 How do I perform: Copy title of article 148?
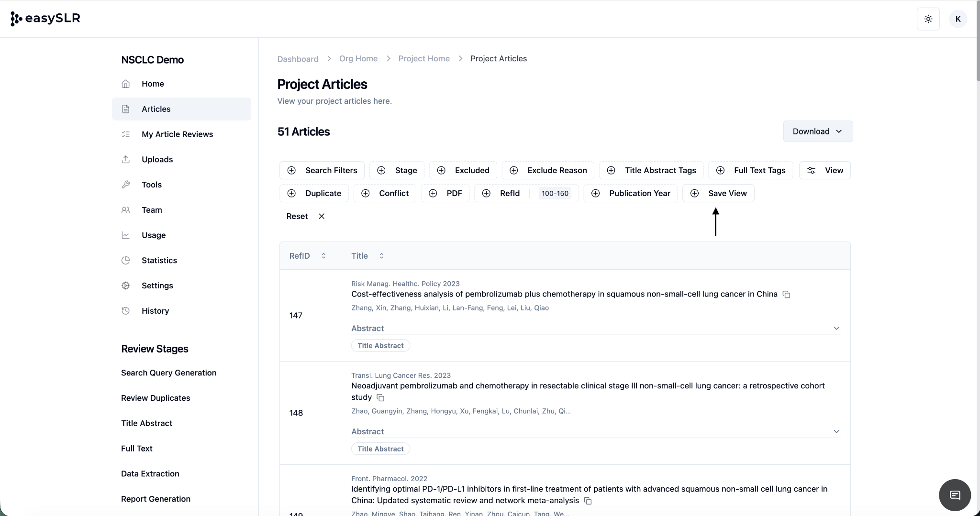click(380, 398)
